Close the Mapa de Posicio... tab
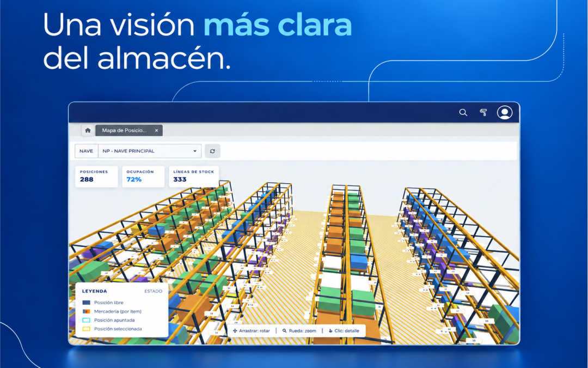 (x=156, y=130)
